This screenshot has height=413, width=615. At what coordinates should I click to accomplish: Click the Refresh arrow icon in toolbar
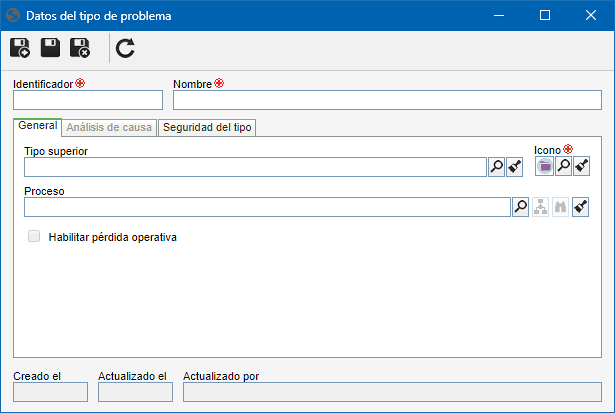point(125,48)
